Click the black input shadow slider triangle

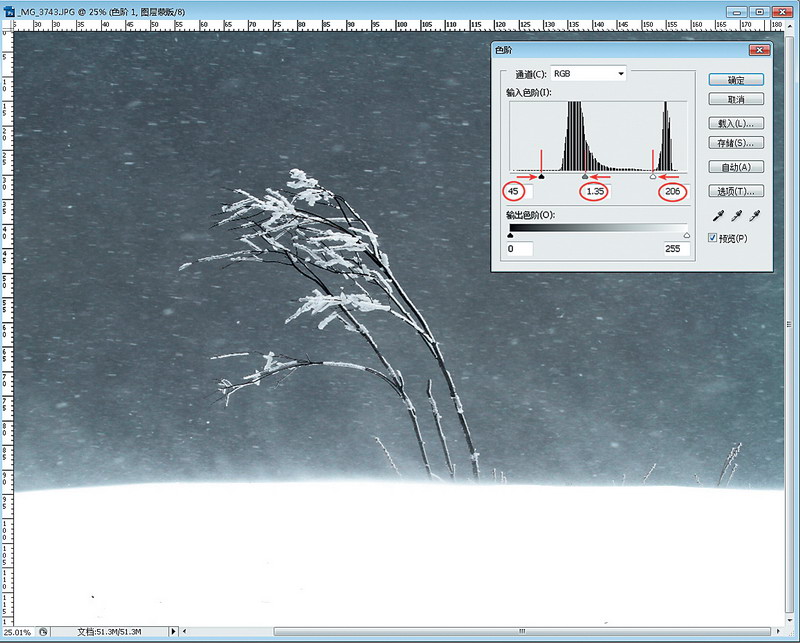541,176
